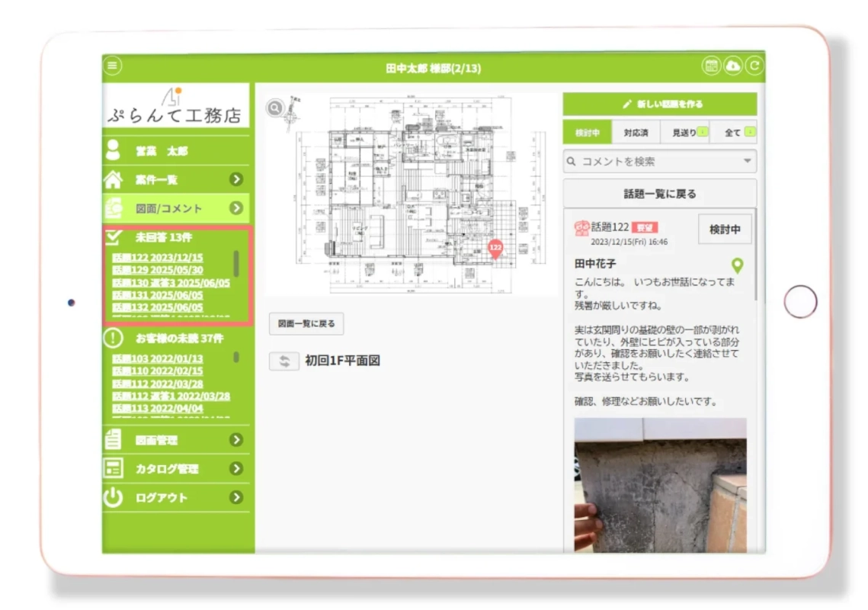Click 図面一覧に戻る button
Viewport: 868px width, 610px height.
click(306, 323)
